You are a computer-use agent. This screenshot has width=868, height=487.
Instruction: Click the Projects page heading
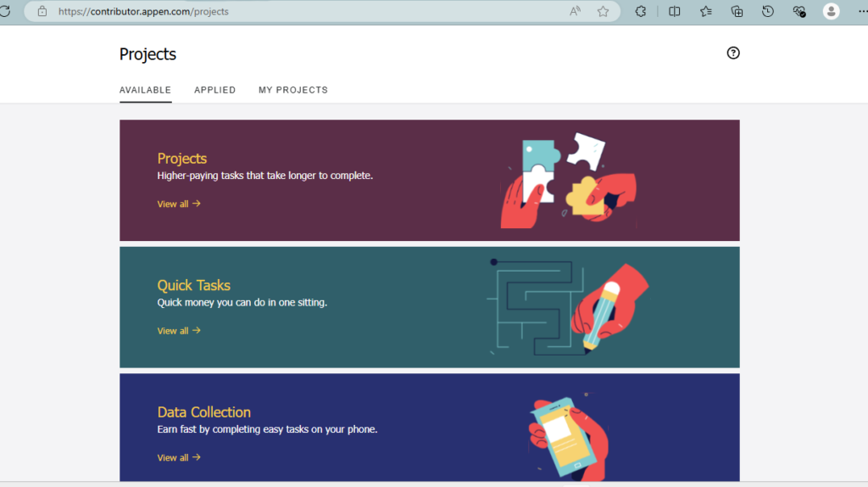[147, 54]
